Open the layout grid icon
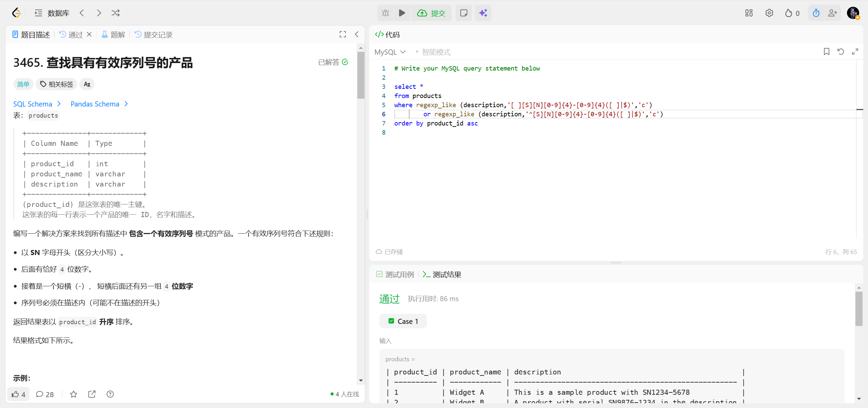 point(749,13)
